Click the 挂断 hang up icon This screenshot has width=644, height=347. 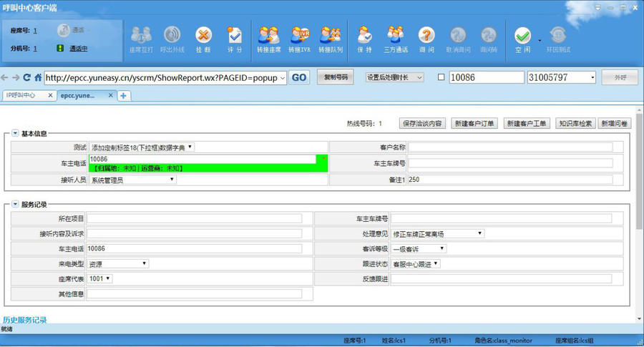203,36
